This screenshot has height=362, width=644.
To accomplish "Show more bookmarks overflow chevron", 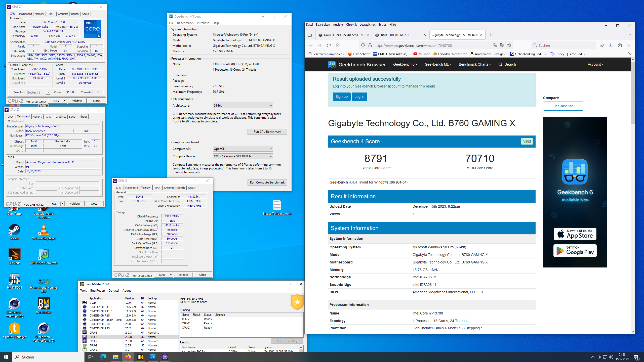I will pyautogui.click(x=630, y=54).
